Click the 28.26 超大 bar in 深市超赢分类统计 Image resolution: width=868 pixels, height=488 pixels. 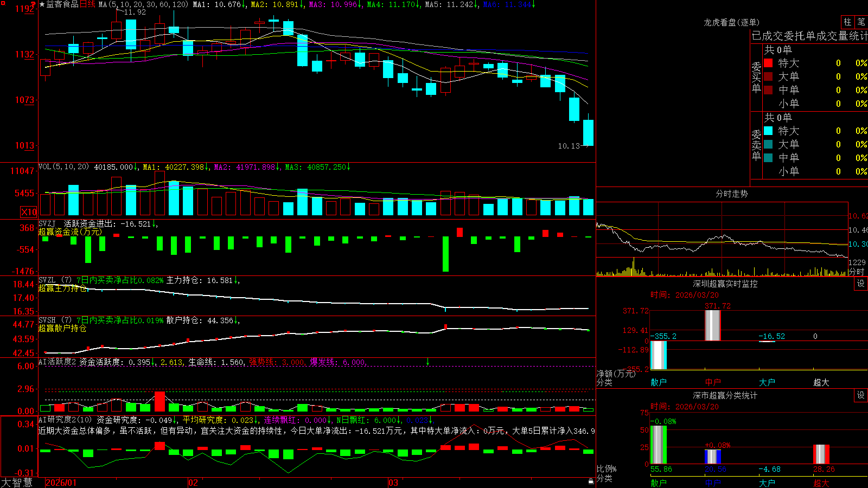tap(821, 454)
